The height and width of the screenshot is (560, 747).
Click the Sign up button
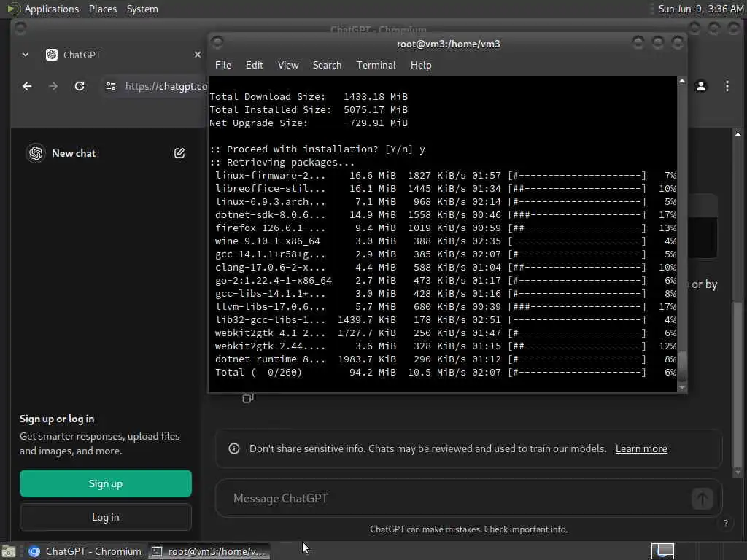pos(106,483)
